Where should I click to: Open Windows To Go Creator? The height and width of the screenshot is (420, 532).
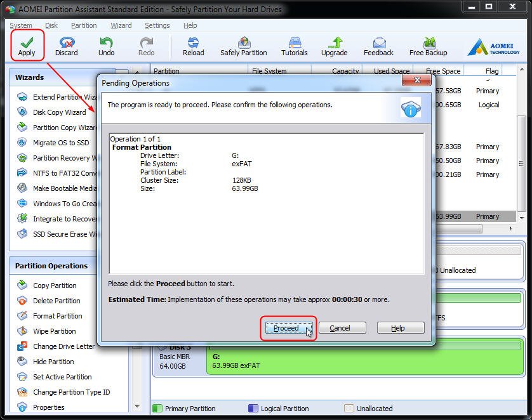57,204
